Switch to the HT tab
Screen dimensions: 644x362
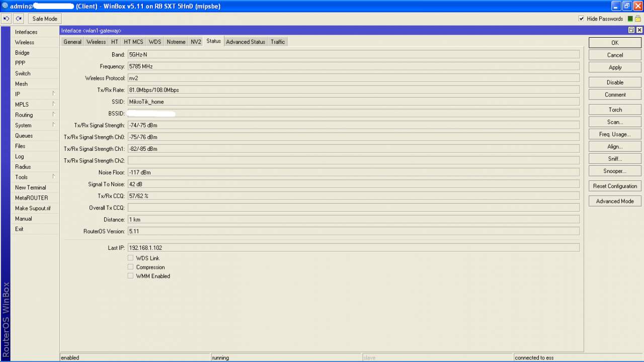(x=115, y=42)
